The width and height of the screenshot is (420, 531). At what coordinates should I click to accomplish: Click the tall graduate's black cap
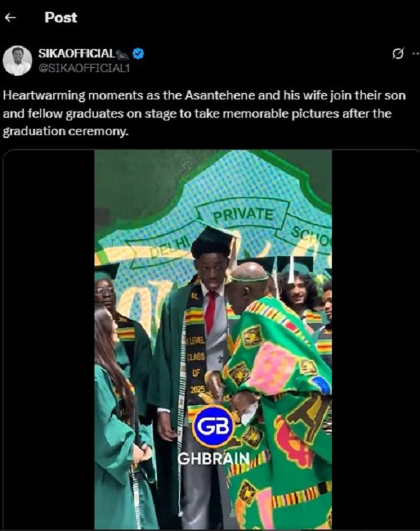(214, 240)
